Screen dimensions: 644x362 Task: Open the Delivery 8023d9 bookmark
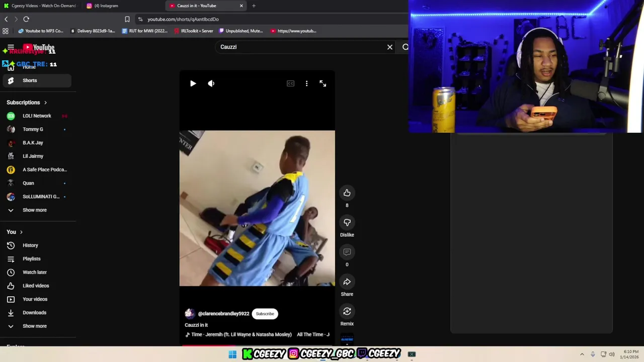93,31
